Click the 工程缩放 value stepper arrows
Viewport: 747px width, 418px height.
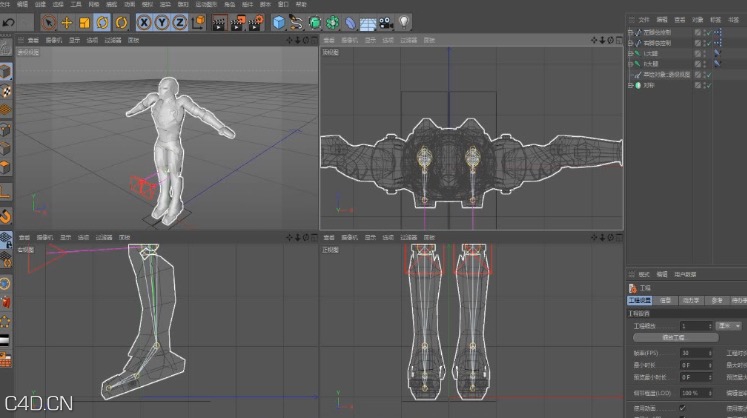[710, 326]
